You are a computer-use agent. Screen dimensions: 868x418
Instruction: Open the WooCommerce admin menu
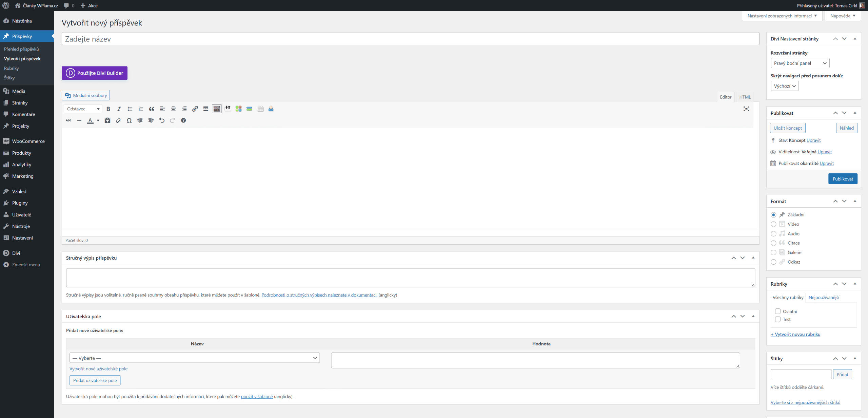pos(27,141)
